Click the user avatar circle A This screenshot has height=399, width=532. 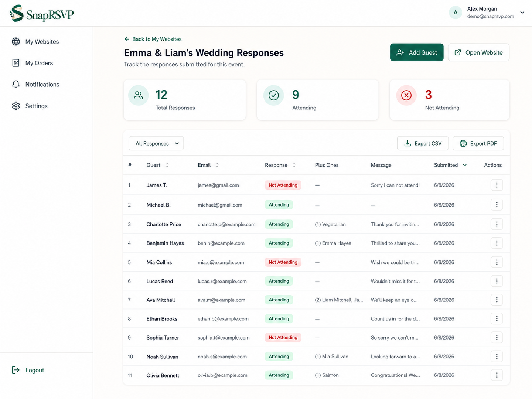(456, 13)
